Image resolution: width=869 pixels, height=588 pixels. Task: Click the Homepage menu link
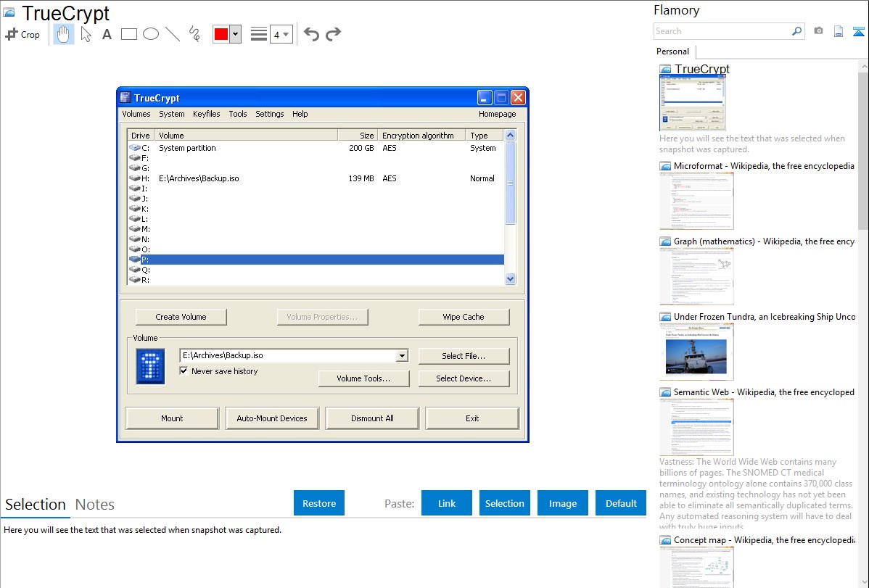[497, 114]
